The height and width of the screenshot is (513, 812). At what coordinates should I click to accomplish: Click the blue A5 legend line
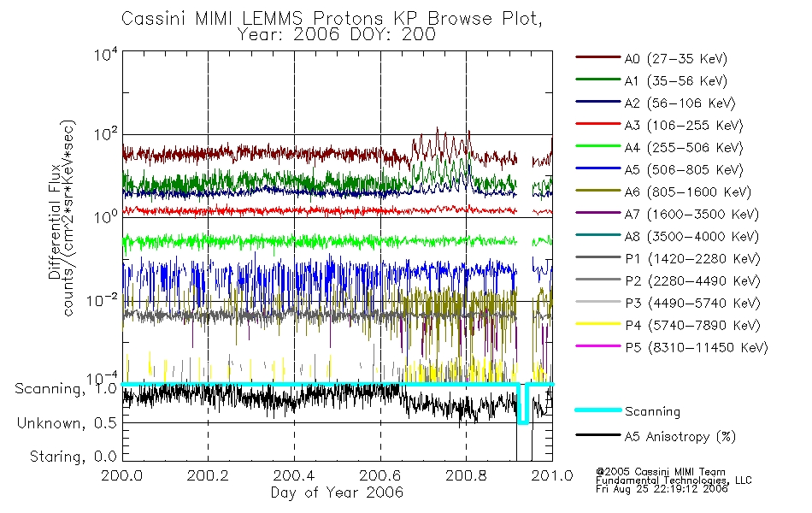pyautogui.click(x=598, y=168)
